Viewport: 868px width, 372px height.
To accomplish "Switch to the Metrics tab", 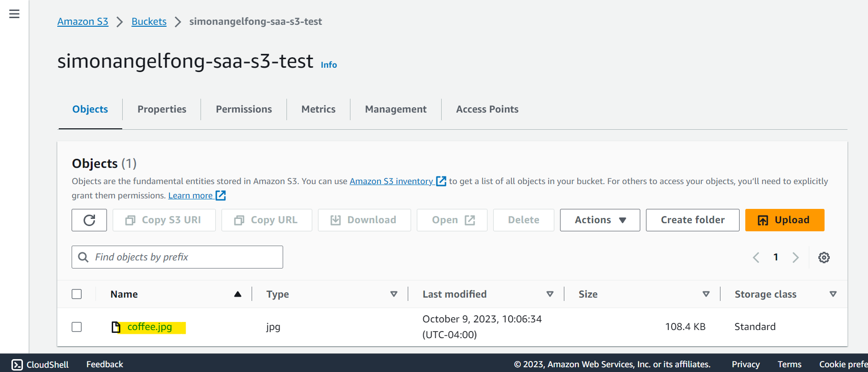I will [318, 109].
